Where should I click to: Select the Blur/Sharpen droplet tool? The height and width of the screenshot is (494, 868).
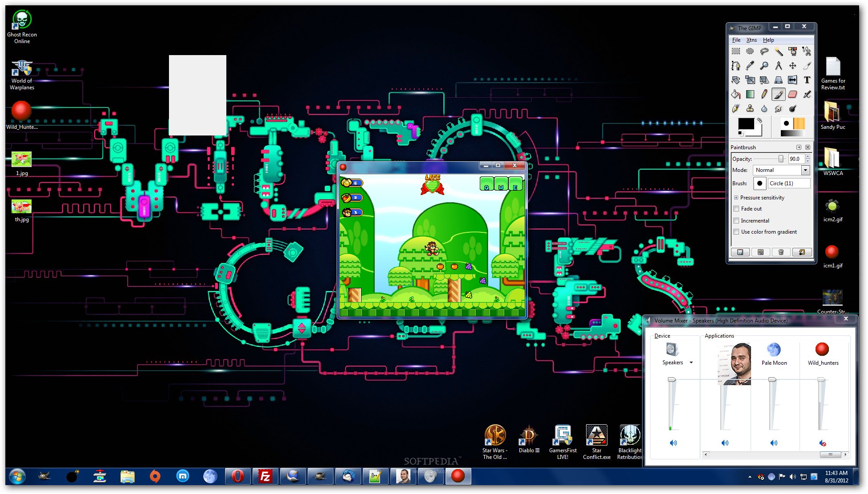coord(764,108)
